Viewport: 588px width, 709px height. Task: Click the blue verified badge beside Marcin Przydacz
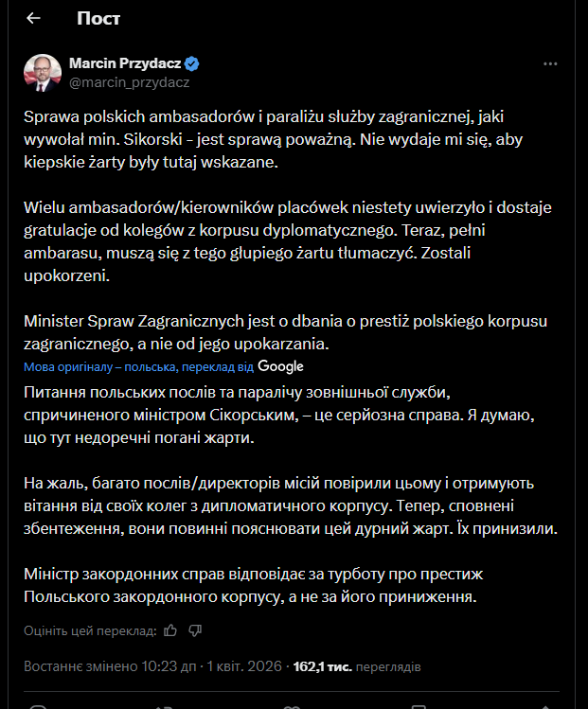point(191,64)
